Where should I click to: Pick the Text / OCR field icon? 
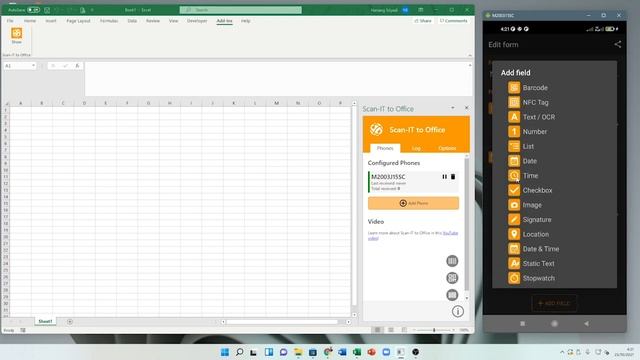coord(514,117)
